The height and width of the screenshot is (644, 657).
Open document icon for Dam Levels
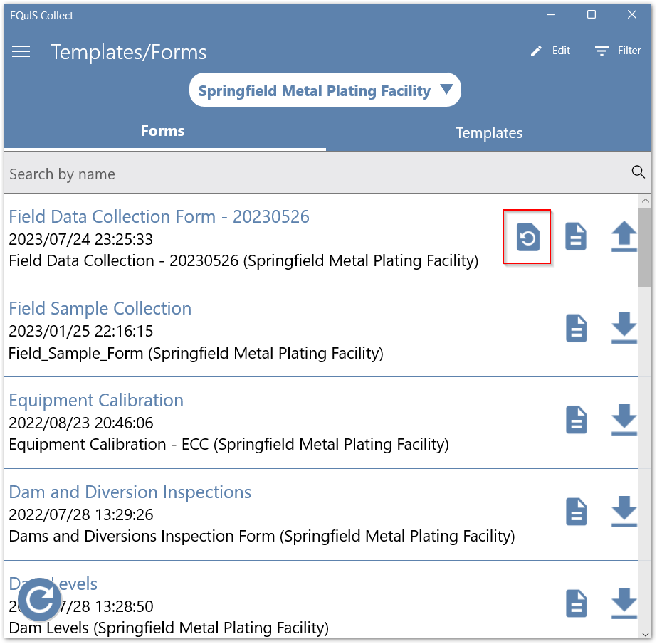point(576,603)
